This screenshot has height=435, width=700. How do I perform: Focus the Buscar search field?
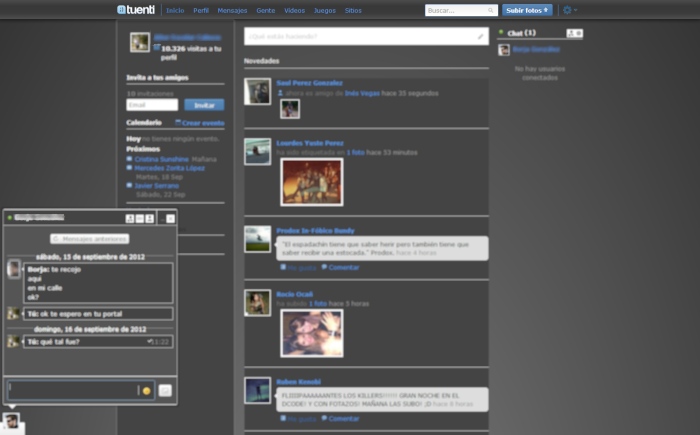[461, 10]
